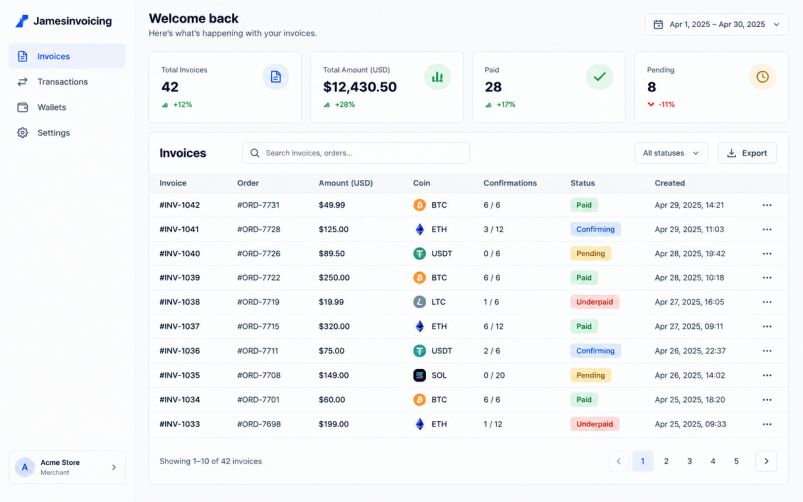
Task: Click the BTC coin icon on #INV-1042
Action: coord(419,205)
